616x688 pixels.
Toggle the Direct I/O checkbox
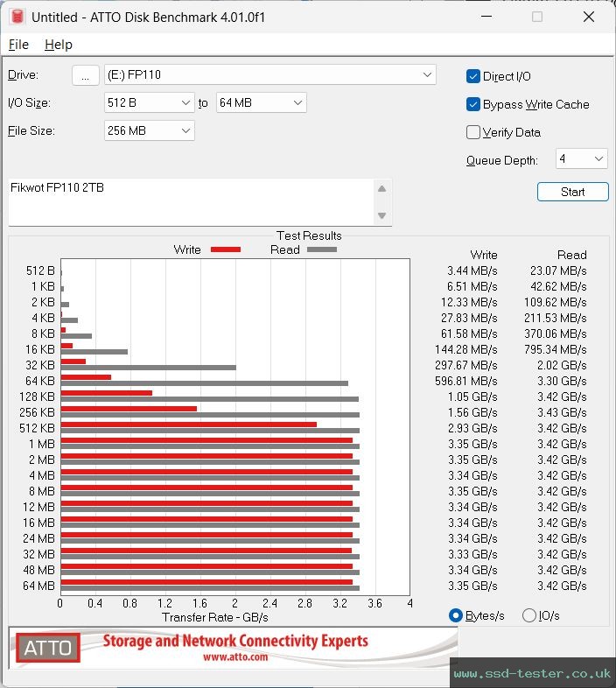point(473,76)
